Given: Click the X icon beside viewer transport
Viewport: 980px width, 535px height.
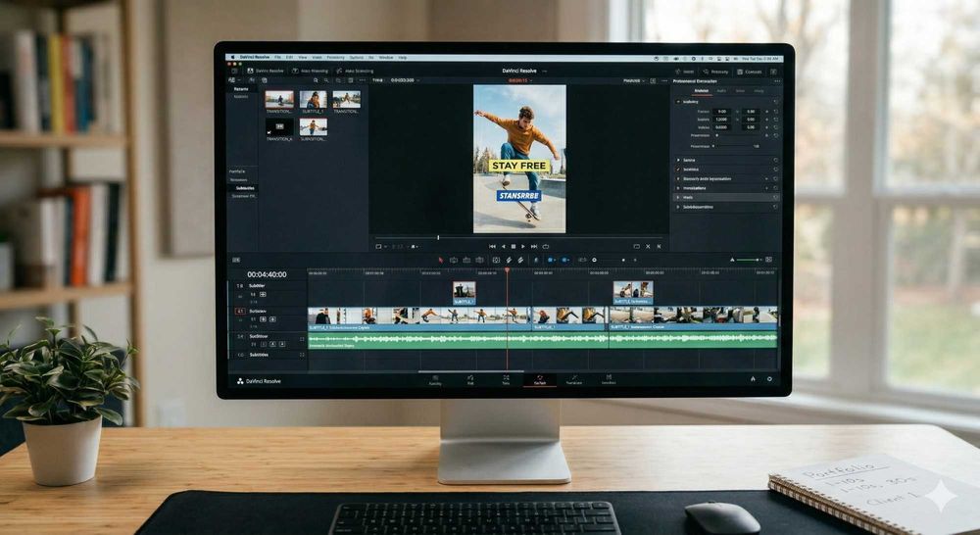Looking at the screenshot, I should pyautogui.click(x=648, y=246).
